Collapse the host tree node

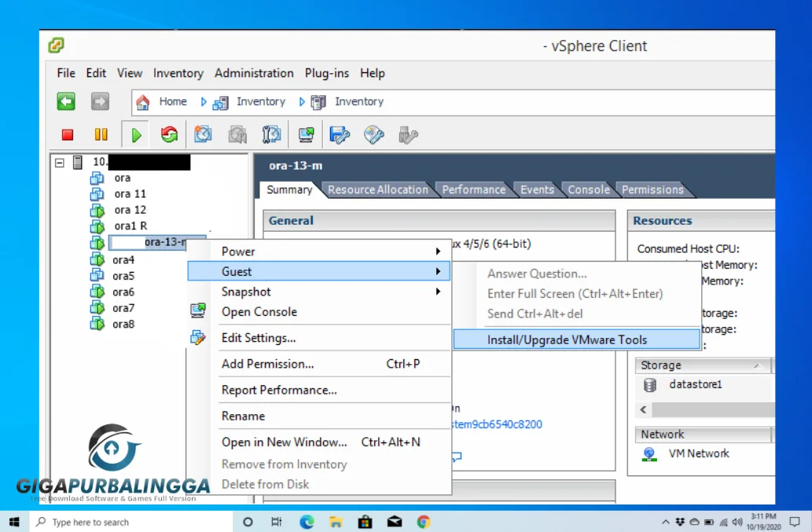60,163
